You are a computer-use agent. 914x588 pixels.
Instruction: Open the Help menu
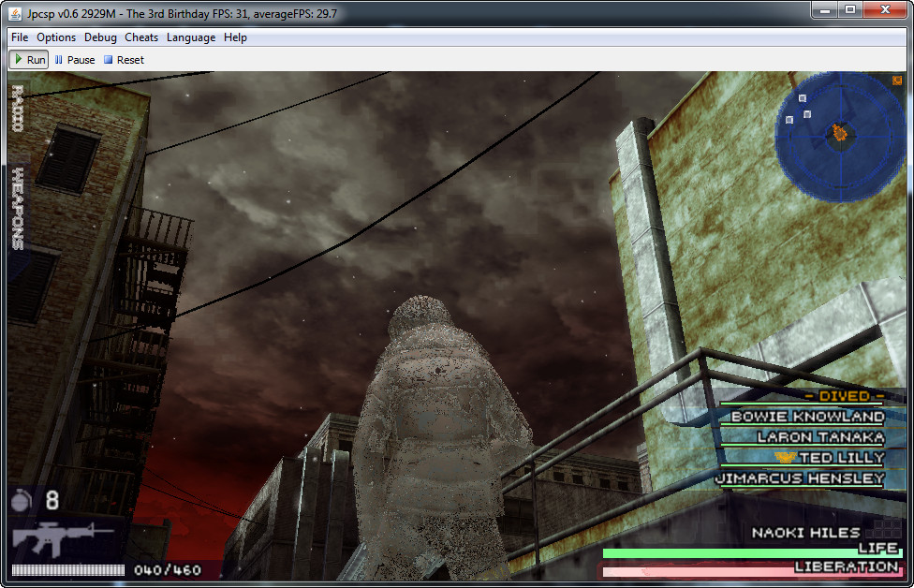pyautogui.click(x=235, y=37)
